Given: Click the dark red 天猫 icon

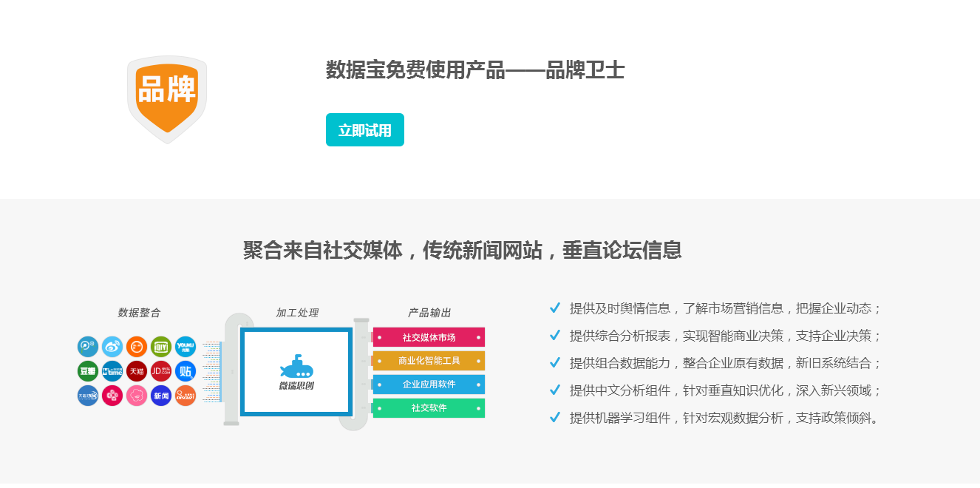Looking at the screenshot, I should (x=137, y=370).
